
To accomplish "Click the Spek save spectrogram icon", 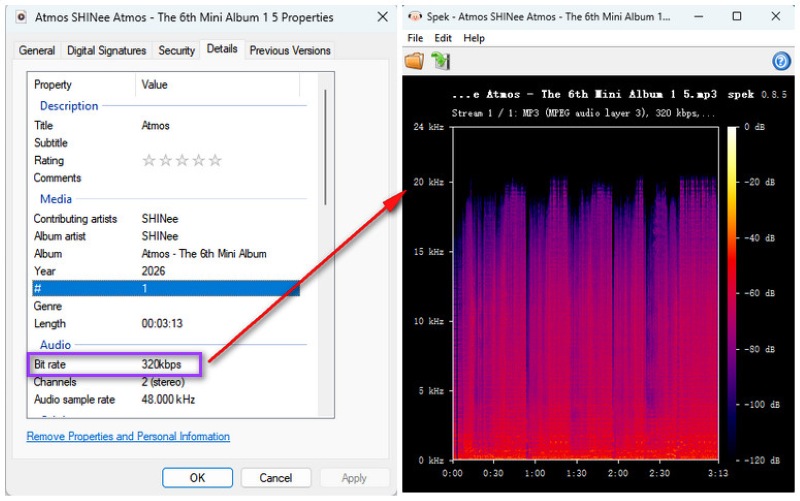I will coord(440,61).
